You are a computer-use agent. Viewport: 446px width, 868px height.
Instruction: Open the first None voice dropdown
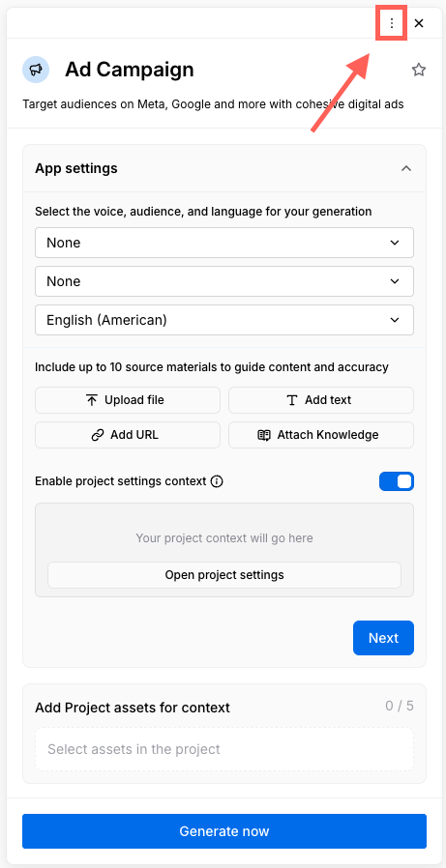coord(223,243)
